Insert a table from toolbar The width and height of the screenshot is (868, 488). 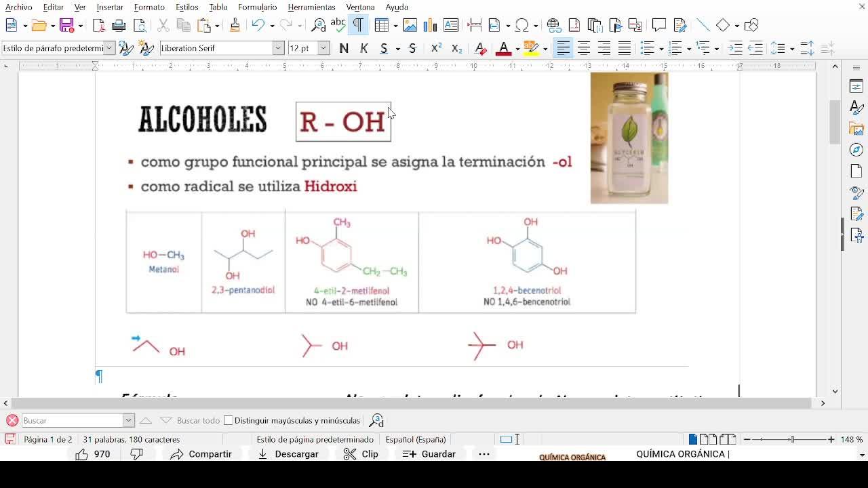coord(382,26)
